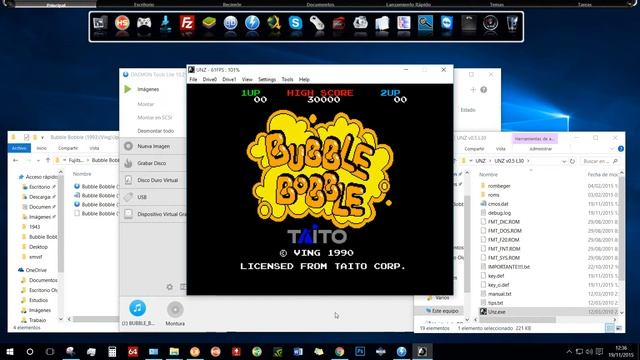Open BlueStacks layered icon in the dock
This screenshot has width=640, height=360.
coord(209,23)
